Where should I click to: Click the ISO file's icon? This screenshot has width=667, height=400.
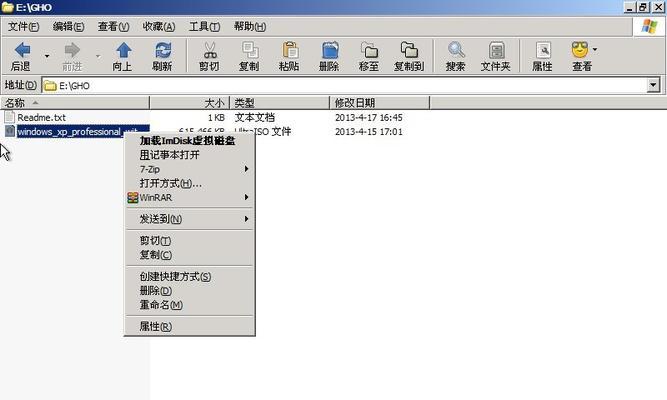click(x=10, y=131)
